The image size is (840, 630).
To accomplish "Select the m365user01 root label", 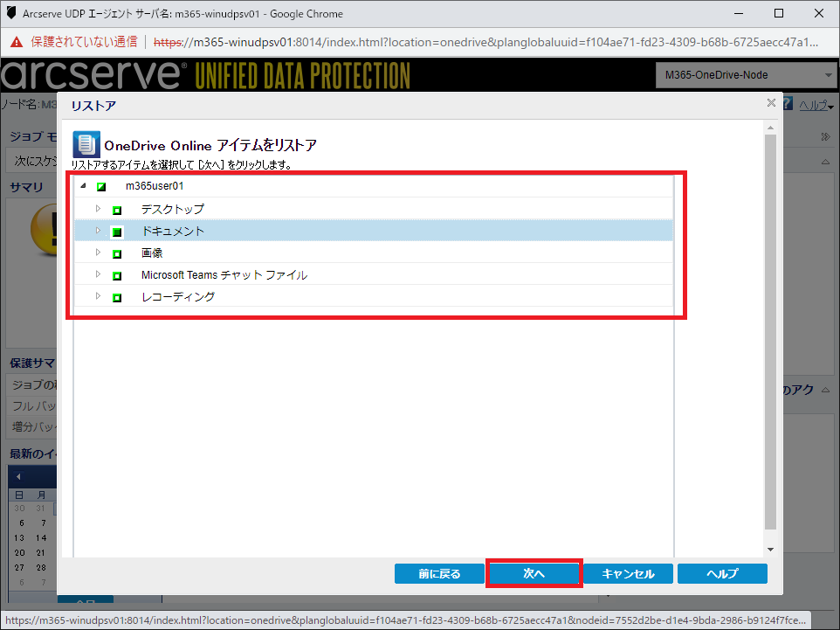I will 155,186.
